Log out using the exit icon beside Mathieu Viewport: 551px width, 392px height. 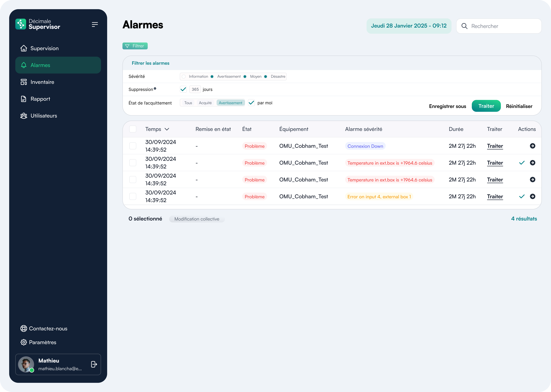click(x=94, y=364)
